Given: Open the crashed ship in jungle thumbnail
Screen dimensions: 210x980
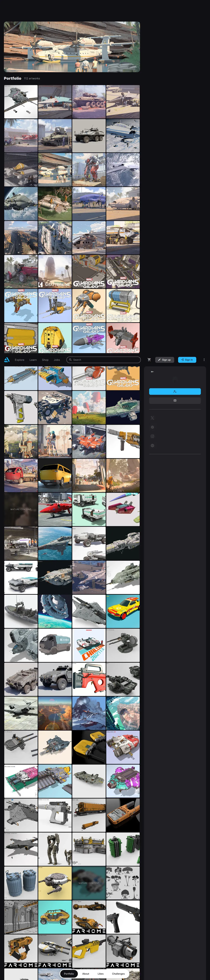Looking at the screenshot, I should pos(55,204).
